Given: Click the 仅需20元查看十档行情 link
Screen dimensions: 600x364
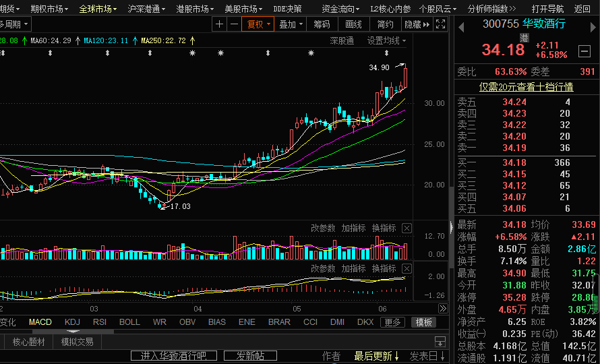Looking at the screenshot, I should [x=526, y=87].
